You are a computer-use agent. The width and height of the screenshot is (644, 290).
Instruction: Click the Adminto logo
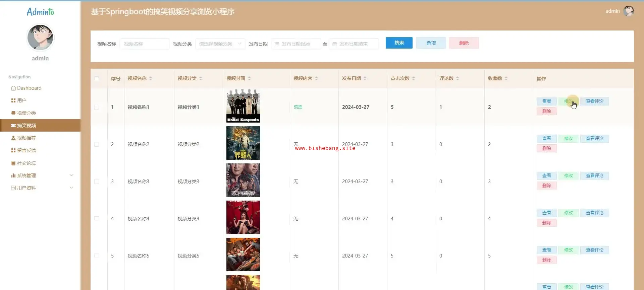pyautogui.click(x=40, y=12)
